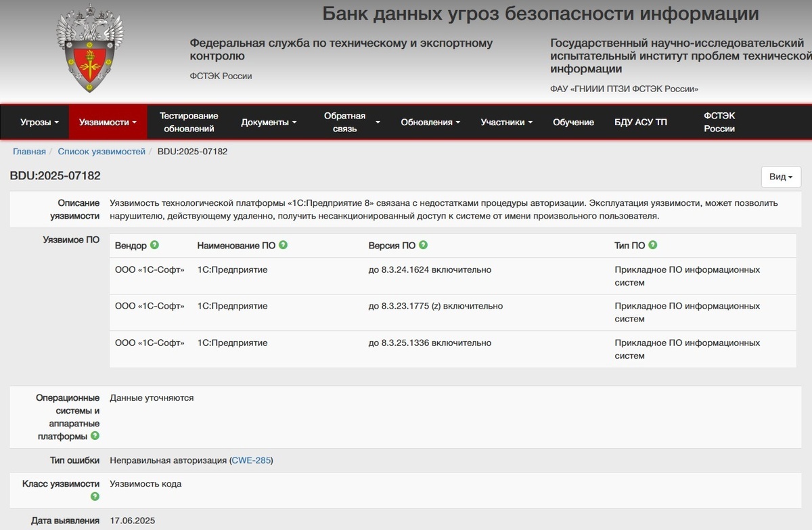The height and width of the screenshot is (530, 812).
Task: Click the Уязвимость кода value
Action: click(145, 484)
